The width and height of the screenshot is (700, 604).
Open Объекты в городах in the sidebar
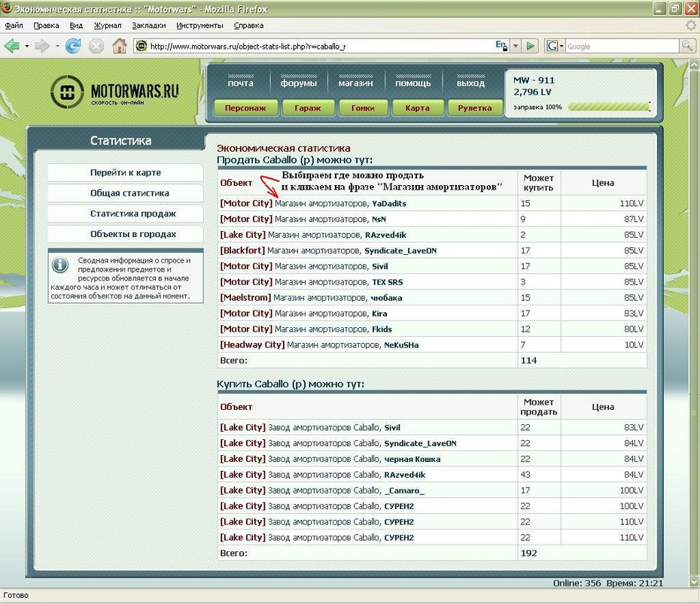click(x=126, y=234)
